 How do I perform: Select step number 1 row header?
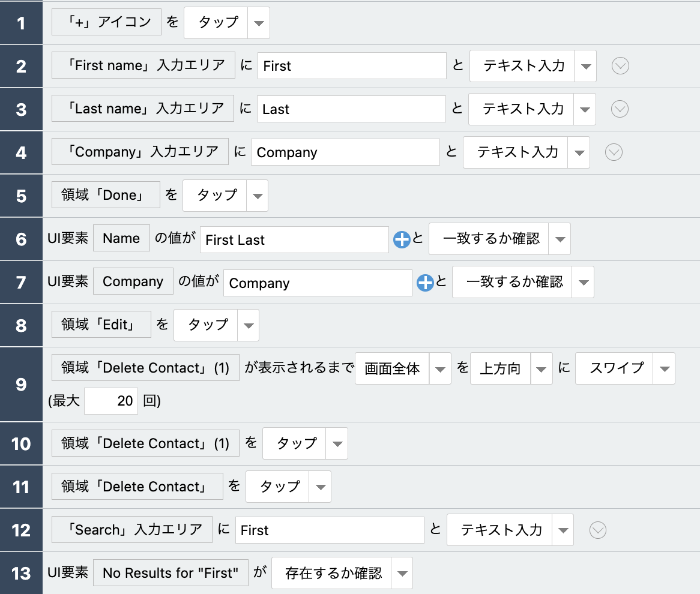(21, 23)
